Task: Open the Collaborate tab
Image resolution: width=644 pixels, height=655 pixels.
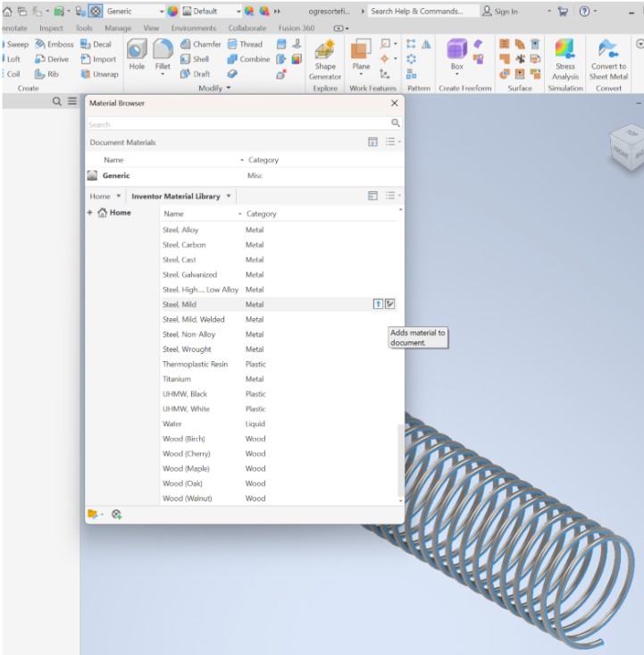Action: coord(247,28)
